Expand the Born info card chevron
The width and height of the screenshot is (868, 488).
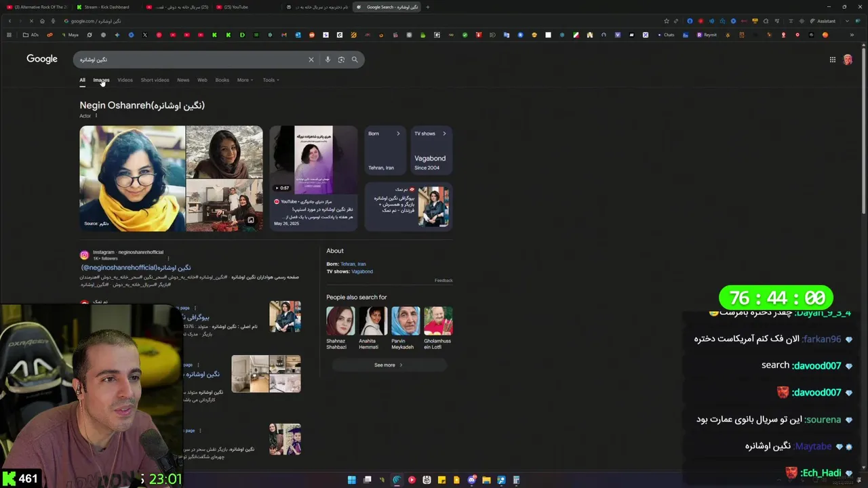398,134
